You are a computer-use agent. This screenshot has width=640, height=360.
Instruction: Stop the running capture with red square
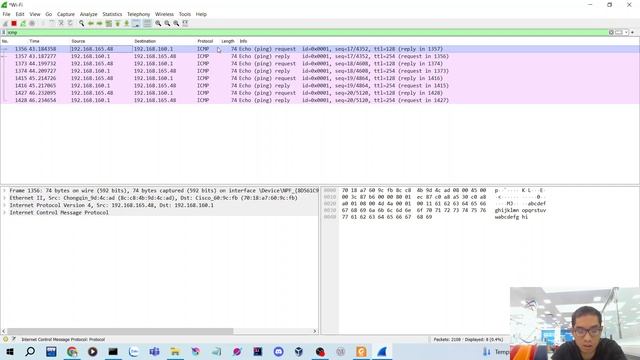pyautogui.click(x=14, y=24)
